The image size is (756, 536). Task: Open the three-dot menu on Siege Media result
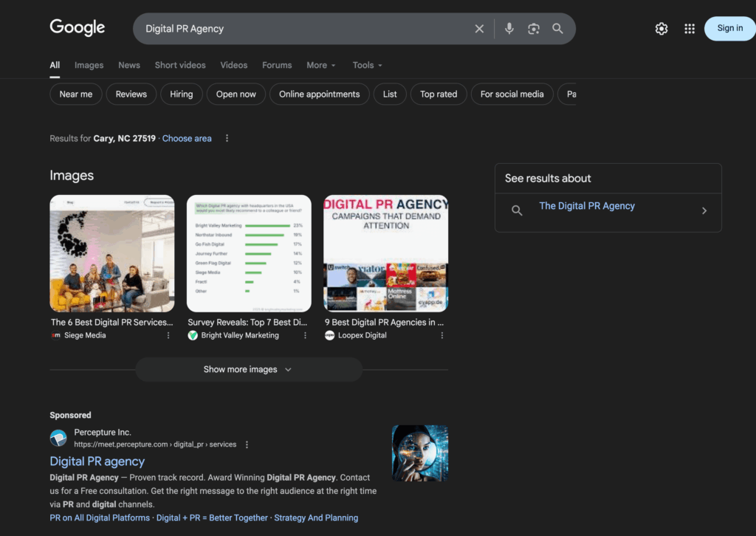[x=168, y=334]
